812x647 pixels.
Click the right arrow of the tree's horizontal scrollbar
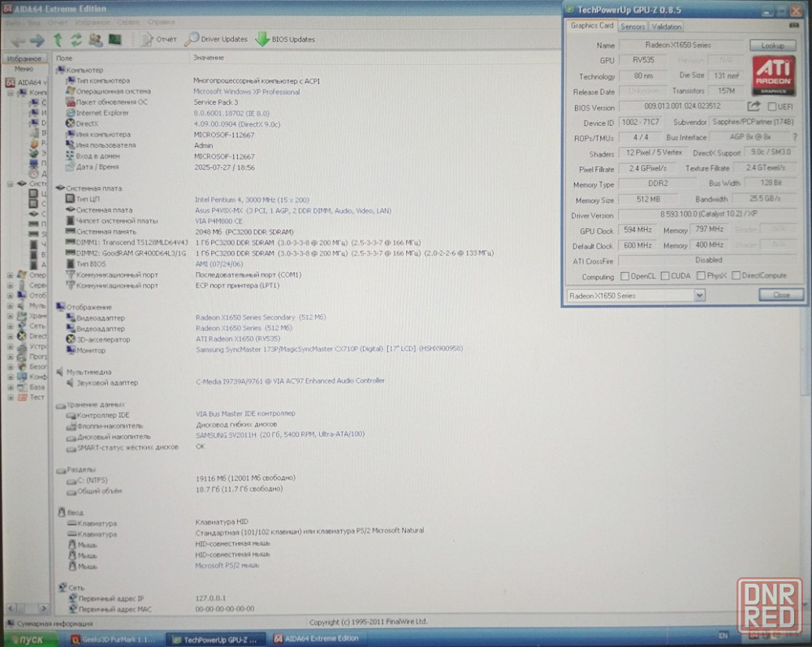(44, 608)
